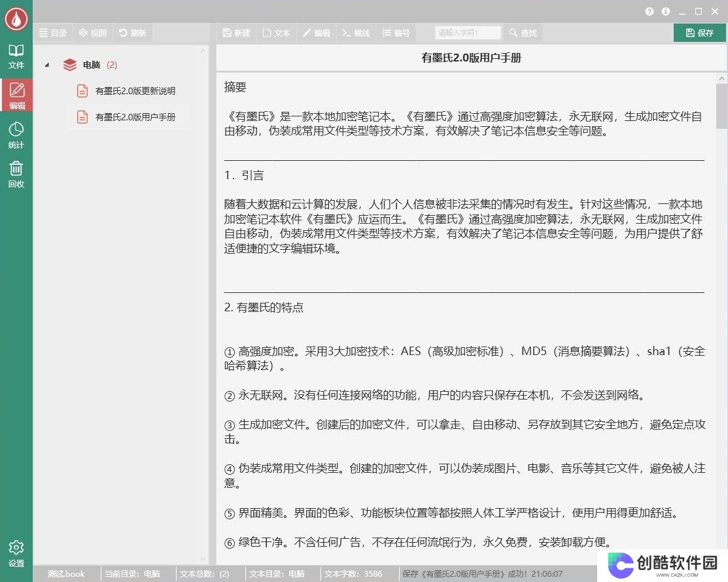Click the 测试.book status bar entry

click(x=66, y=574)
